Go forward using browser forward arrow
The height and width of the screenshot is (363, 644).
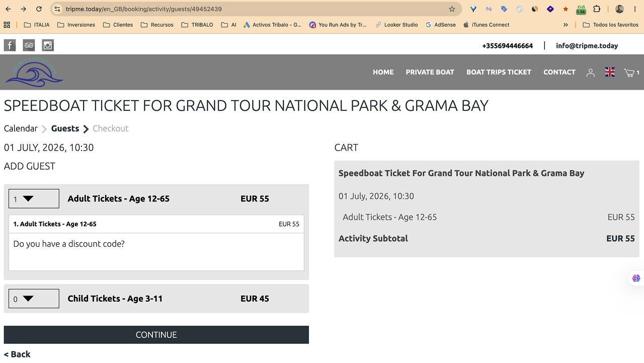[24, 9]
